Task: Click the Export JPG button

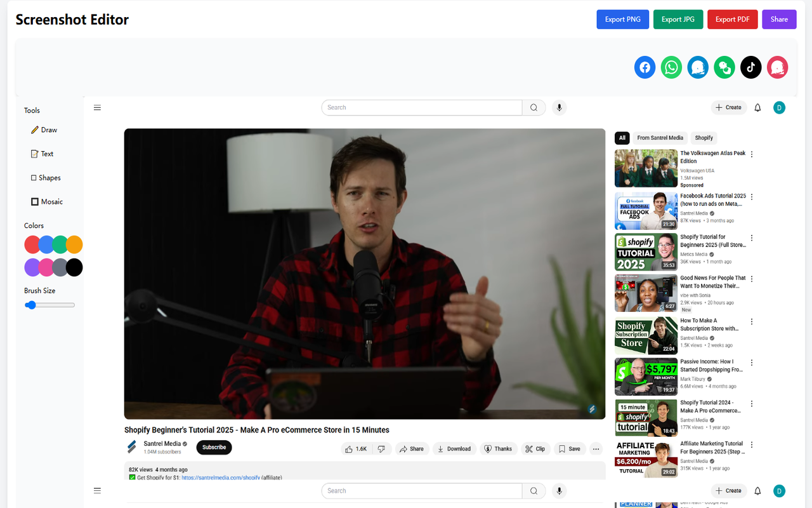Action: point(678,19)
